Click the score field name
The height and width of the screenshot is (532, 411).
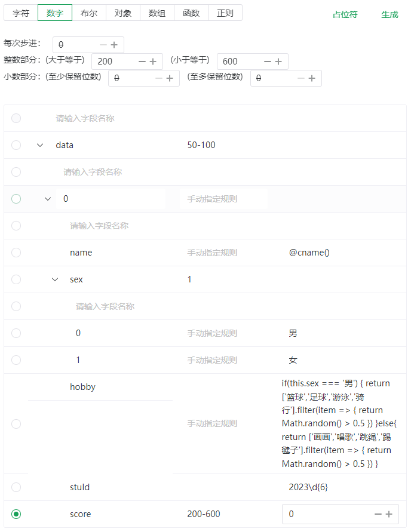pyautogui.click(x=81, y=514)
